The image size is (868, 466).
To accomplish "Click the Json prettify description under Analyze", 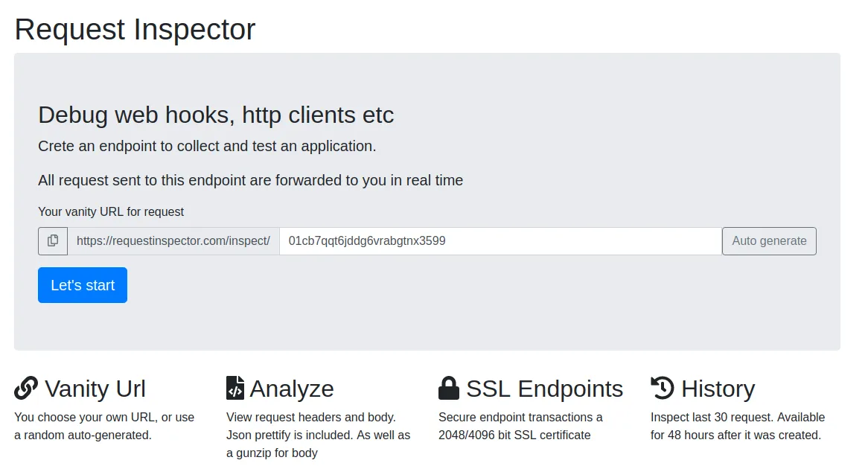I will click(x=318, y=435).
